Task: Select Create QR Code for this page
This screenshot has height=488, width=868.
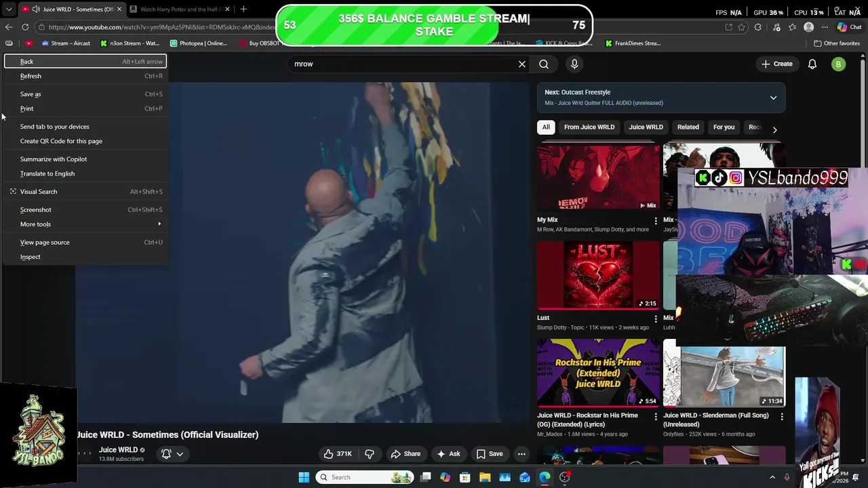Action: click(85, 141)
